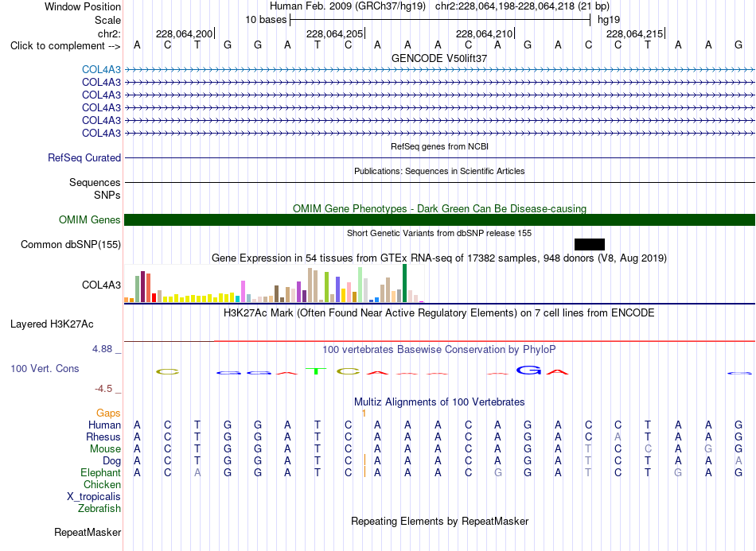The width and height of the screenshot is (756, 551).
Task: Click the Scale label
Action: pyautogui.click(x=108, y=20)
